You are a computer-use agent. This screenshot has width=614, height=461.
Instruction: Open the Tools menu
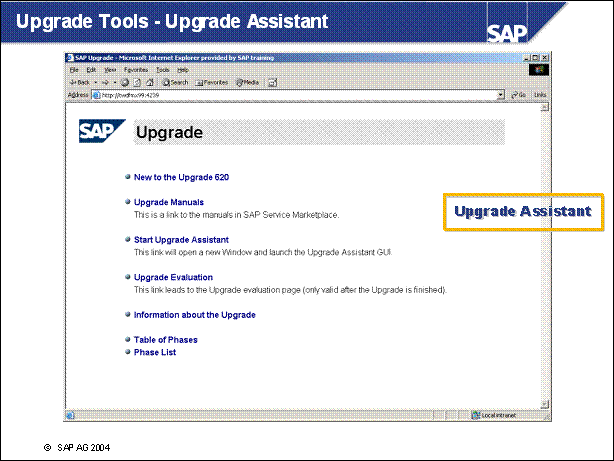[x=162, y=70]
